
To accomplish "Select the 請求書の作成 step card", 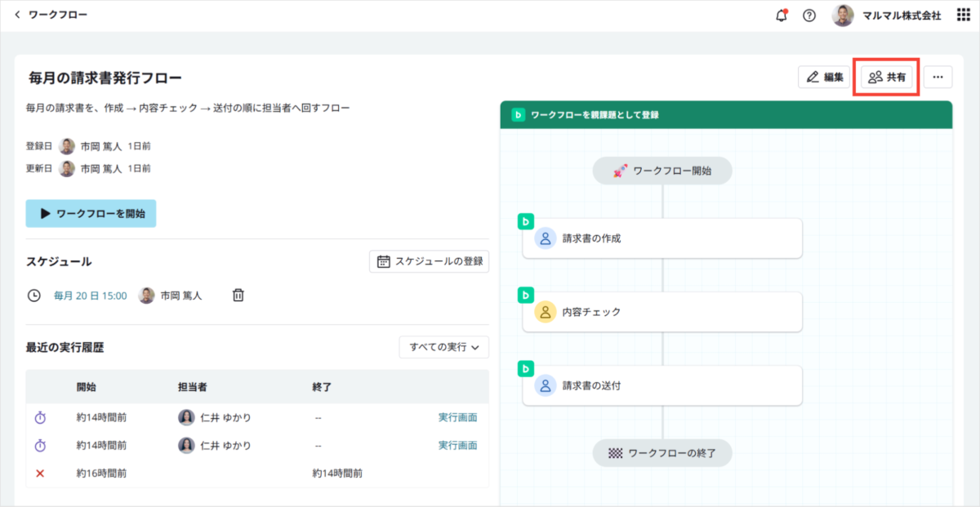I will [662, 238].
